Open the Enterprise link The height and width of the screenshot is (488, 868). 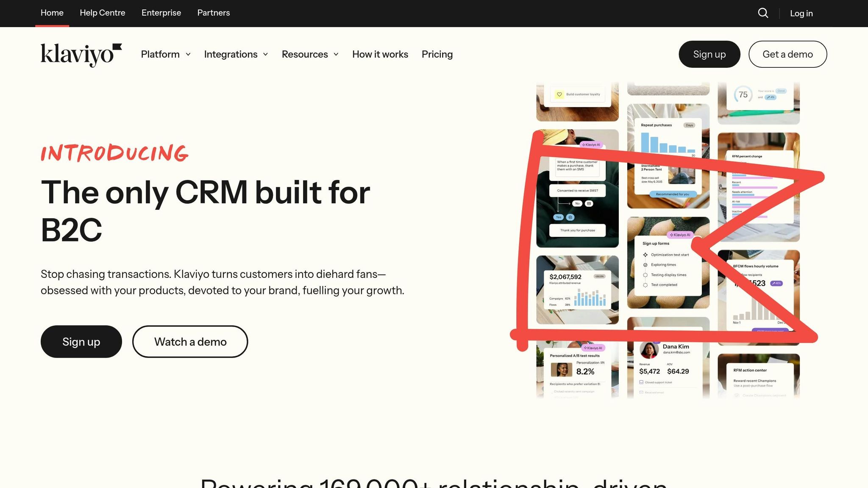coord(161,13)
